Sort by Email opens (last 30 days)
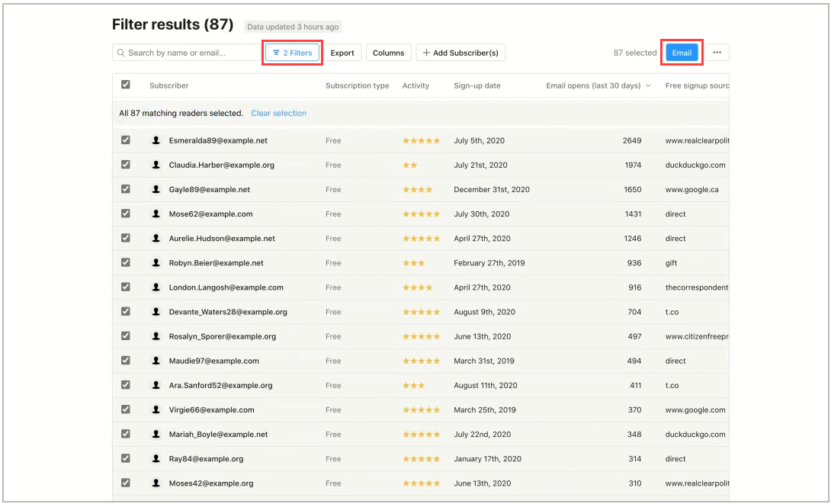The height and width of the screenshot is (504, 831). point(598,85)
